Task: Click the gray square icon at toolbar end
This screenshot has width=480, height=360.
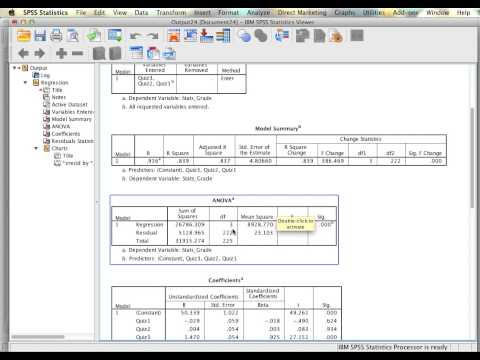Action: click(x=357, y=36)
